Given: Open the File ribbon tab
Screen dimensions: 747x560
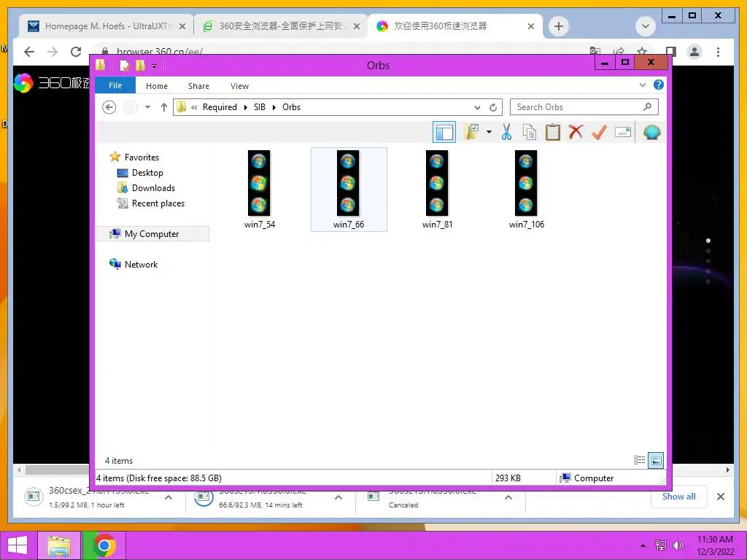Looking at the screenshot, I should tap(115, 86).
